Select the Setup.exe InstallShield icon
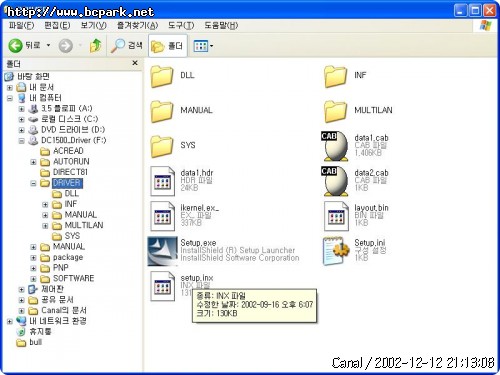Screen dimensions: 500x375 [x=163, y=251]
